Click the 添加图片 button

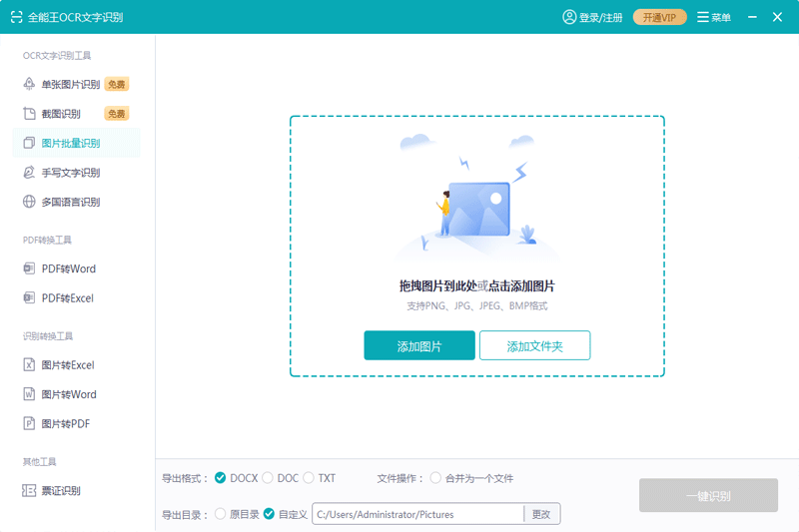[x=419, y=346]
